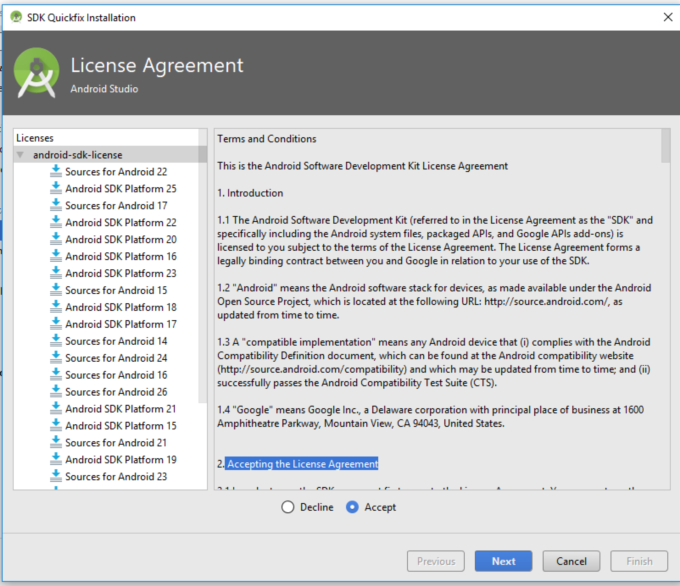Image resolution: width=680 pixels, height=586 pixels.
Task: Select 'Android SDK Platform 22' row text
Action: (121, 223)
